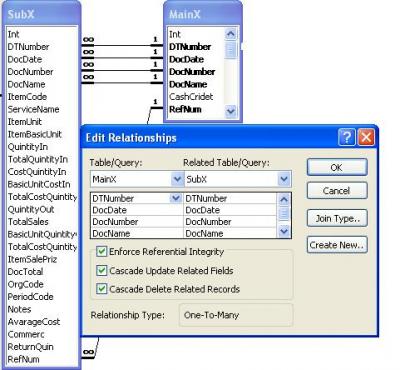This screenshot has width=400, height=370.
Task: Select ItemUnit field in SubX table
Action: [25, 122]
